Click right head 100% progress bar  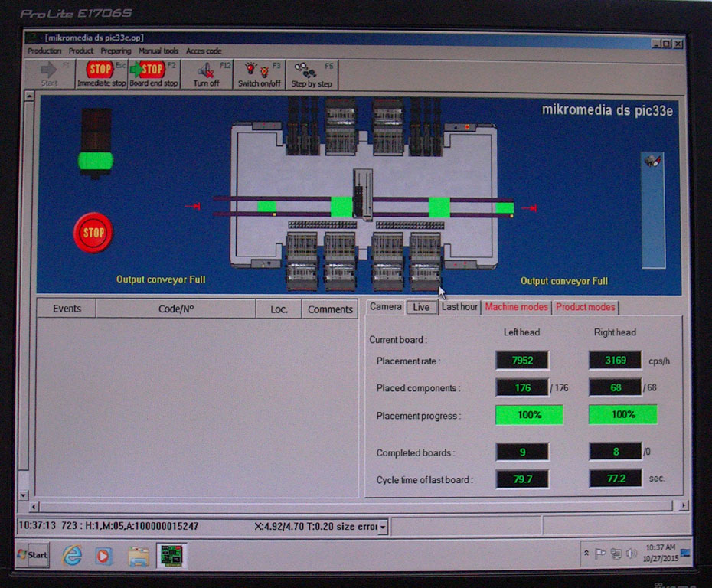(x=623, y=414)
